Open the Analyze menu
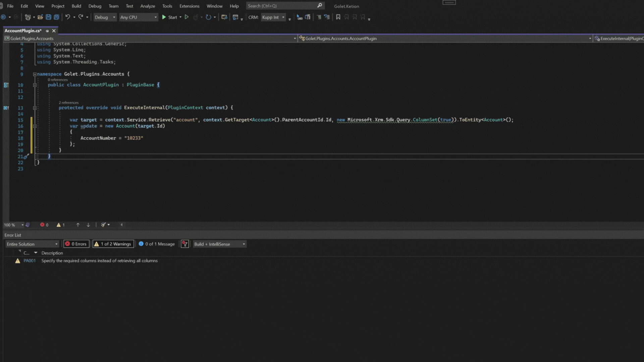The height and width of the screenshot is (362, 644). point(148,6)
